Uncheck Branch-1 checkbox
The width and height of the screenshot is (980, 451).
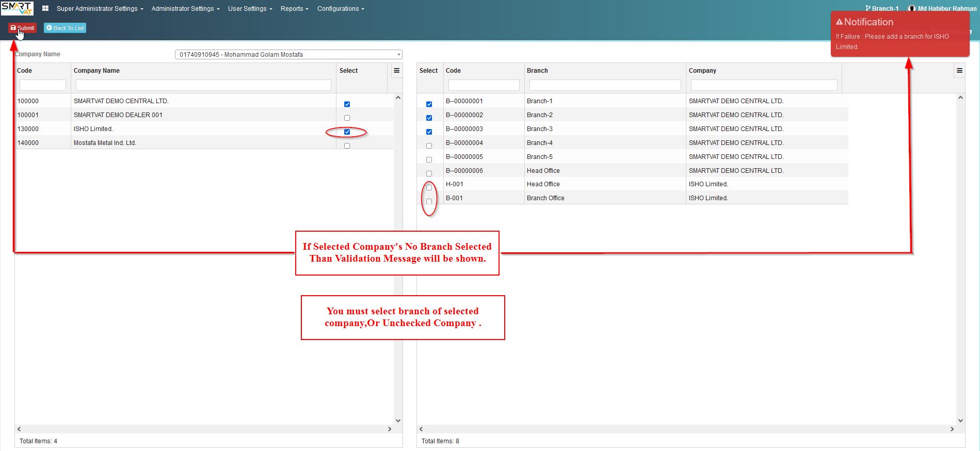[x=429, y=104]
